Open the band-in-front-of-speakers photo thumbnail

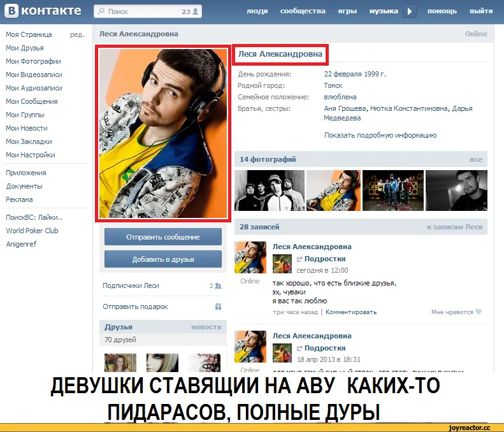point(392,191)
